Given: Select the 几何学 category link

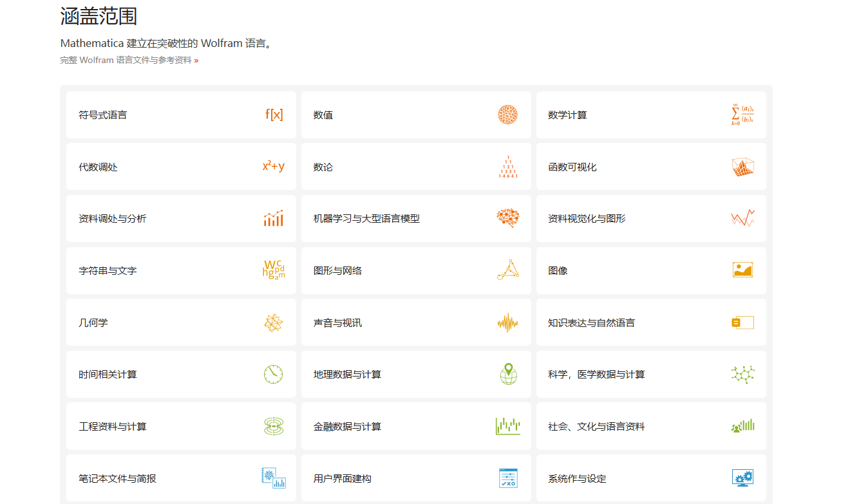Looking at the screenshot, I should tap(181, 322).
